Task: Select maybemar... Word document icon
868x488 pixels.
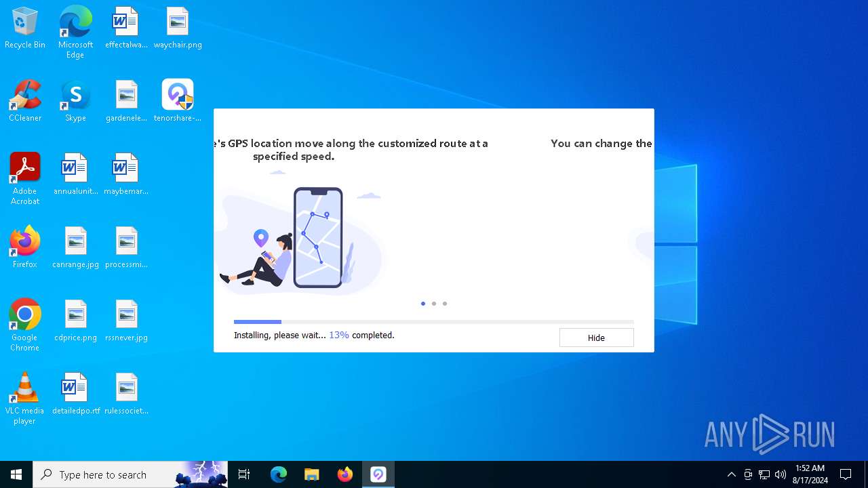Action: click(126, 175)
